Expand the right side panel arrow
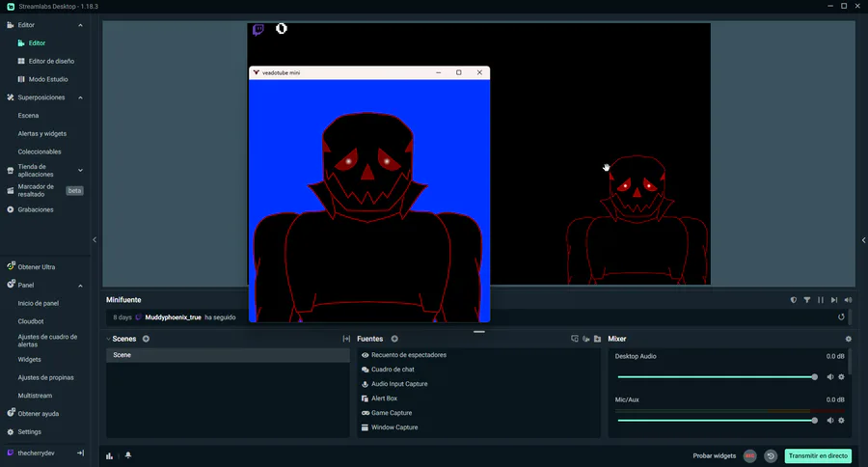The width and height of the screenshot is (868, 467). [863, 240]
